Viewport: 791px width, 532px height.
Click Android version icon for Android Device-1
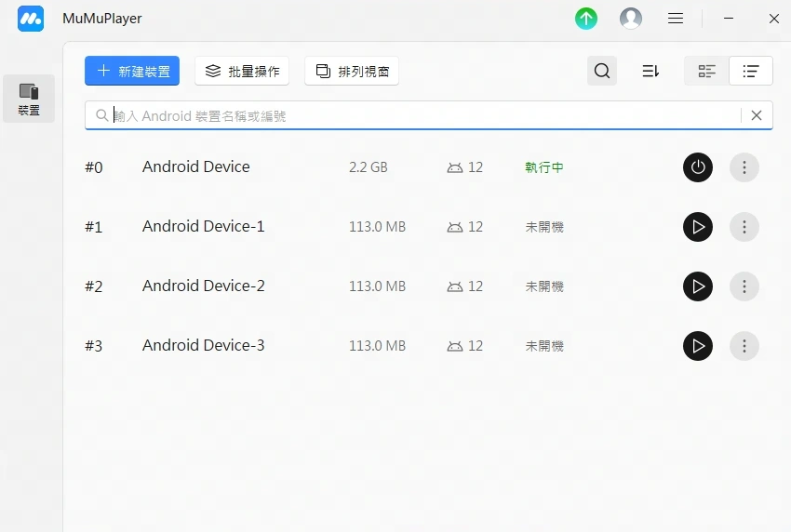[454, 227]
